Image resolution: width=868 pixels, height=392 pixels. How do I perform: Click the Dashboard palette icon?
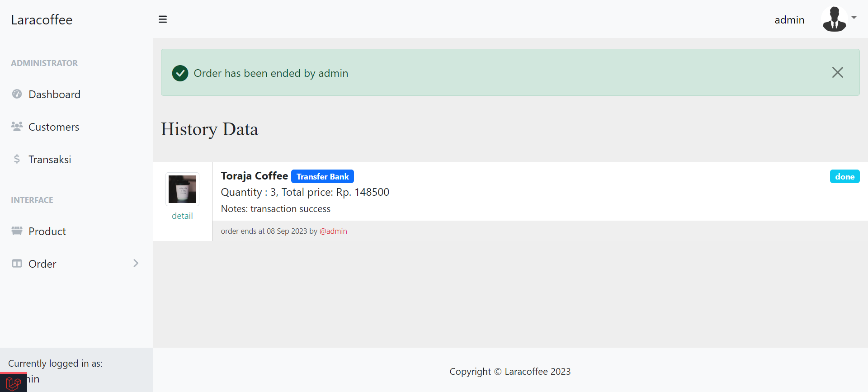(x=17, y=94)
